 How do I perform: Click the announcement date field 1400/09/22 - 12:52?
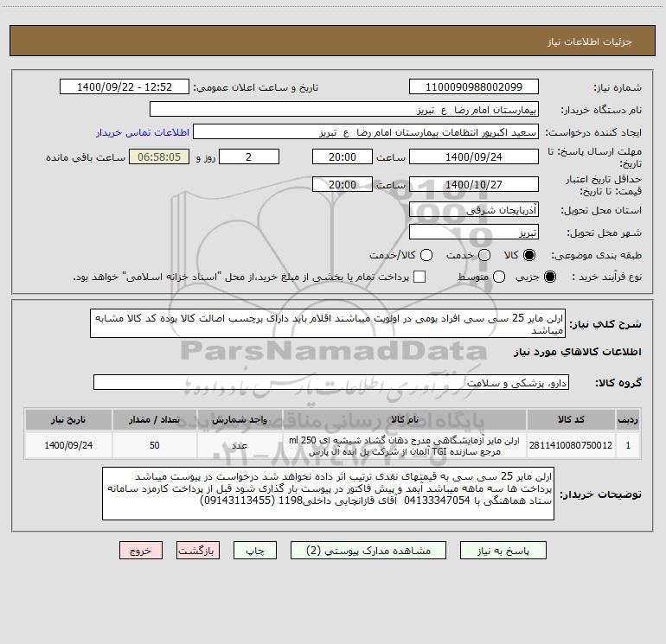125,87
